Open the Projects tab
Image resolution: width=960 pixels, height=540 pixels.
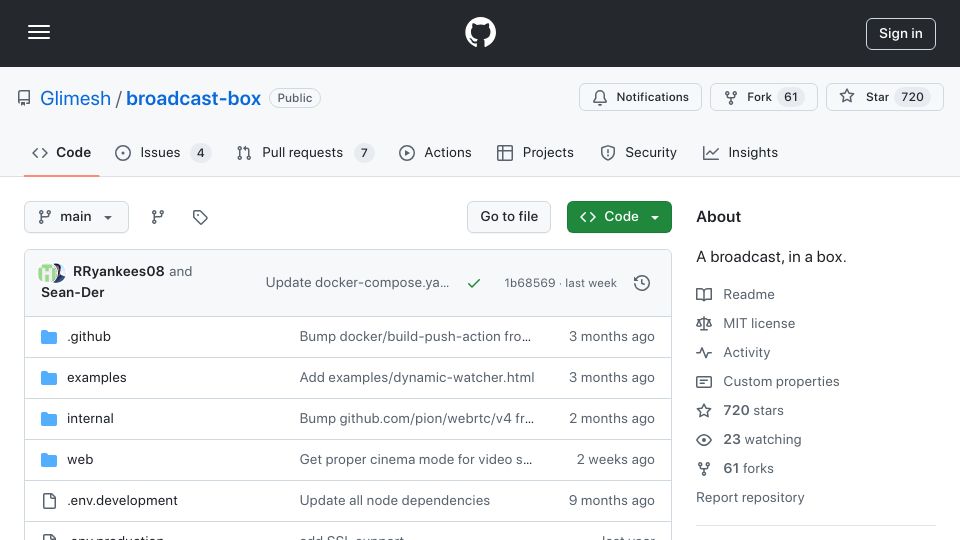[x=535, y=152]
